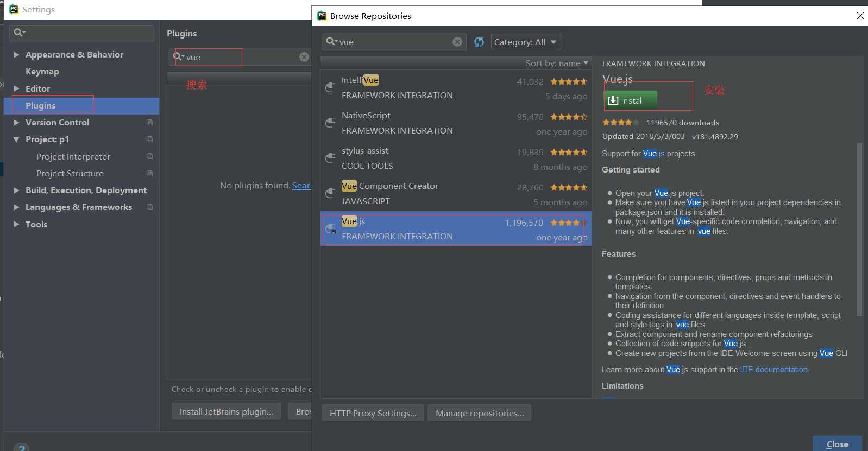Viewport: 868px width, 451px height.
Task: Close the Browse Repositories window
Action: [x=860, y=16]
